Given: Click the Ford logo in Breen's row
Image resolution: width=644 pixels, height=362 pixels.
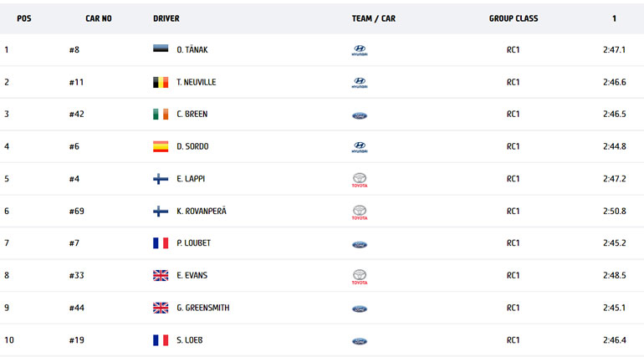Looking at the screenshot, I should pyautogui.click(x=360, y=115).
